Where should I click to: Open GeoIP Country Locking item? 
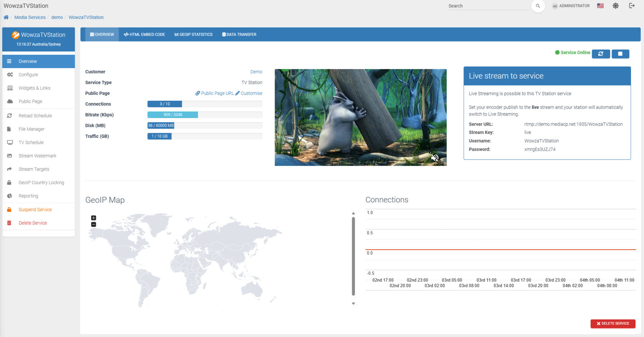[x=39, y=183]
